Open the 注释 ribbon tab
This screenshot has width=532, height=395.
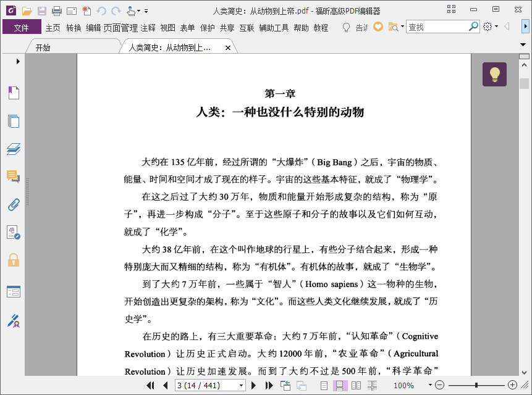coord(148,28)
